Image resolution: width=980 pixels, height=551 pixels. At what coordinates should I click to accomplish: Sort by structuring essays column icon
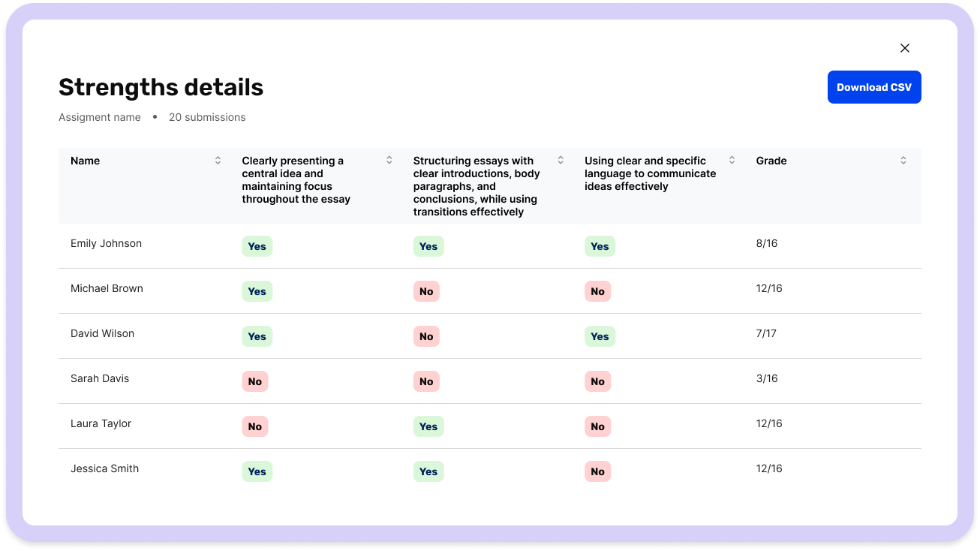pyautogui.click(x=560, y=161)
